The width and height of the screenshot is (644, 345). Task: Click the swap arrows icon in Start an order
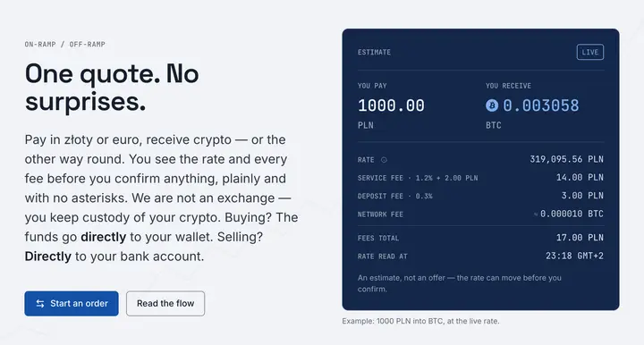pos(40,304)
